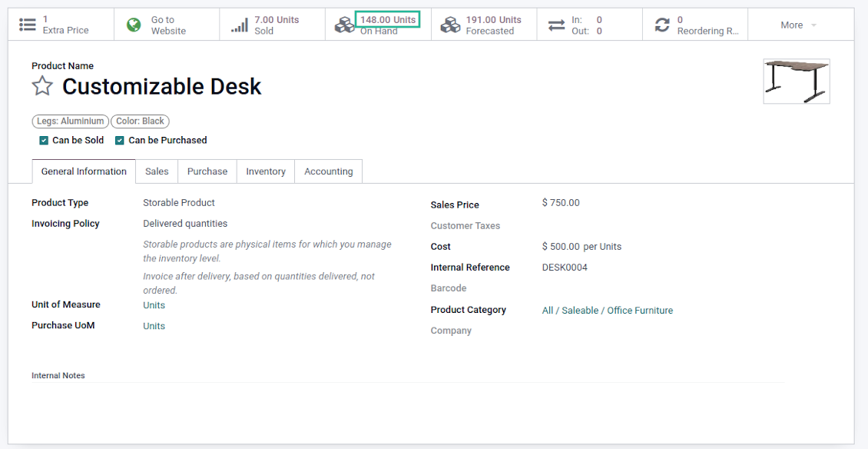Click the Barcode field label
The image size is (868, 449).
pyautogui.click(x=449, y=288)
